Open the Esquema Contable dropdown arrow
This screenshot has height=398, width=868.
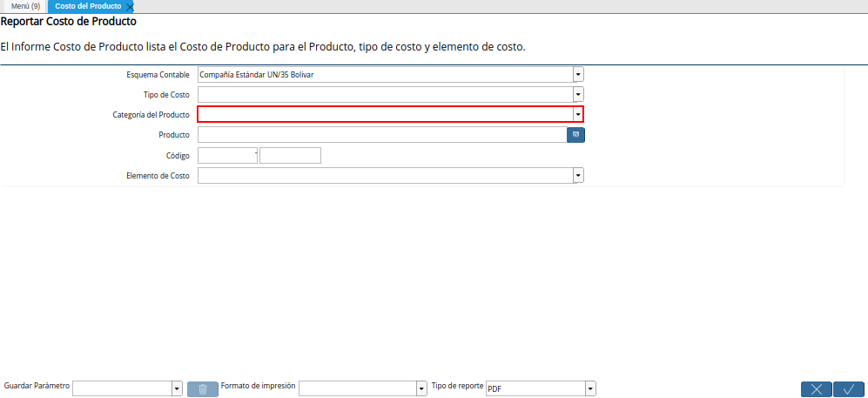578,74
